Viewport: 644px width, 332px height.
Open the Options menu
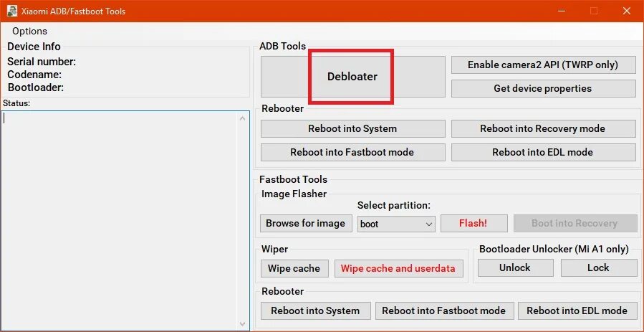29,32
